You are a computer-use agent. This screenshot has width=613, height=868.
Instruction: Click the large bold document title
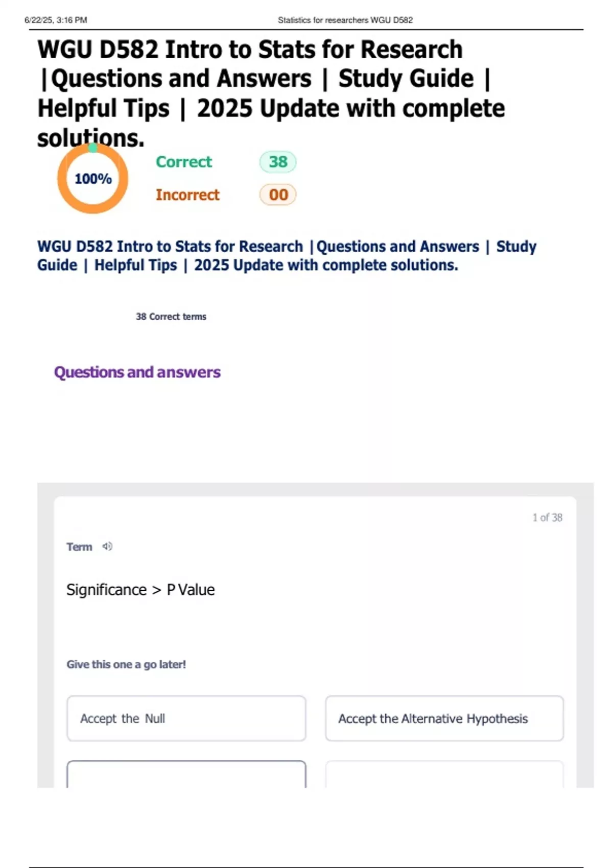coord(271,93)
